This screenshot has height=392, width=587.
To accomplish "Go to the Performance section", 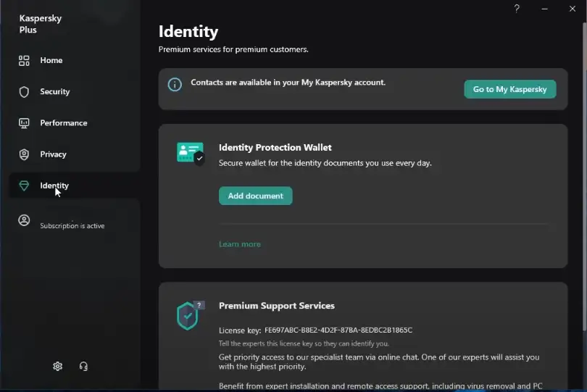I will coord(64,123).
